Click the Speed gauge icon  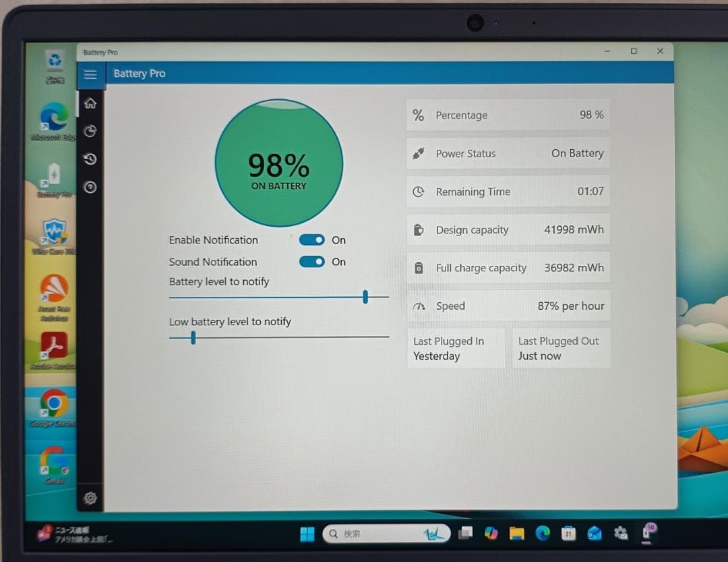coord(419,306)
